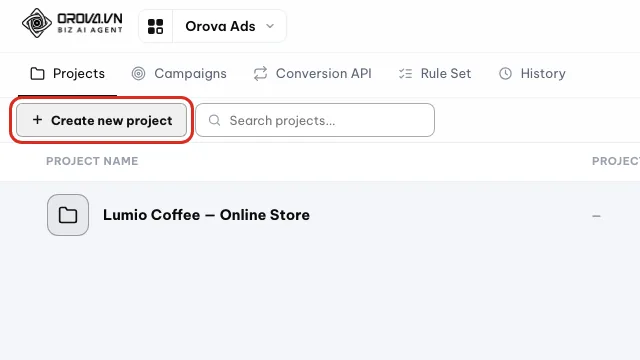Image resolution: width=640 pixels, height=360 pixels.
Task: Click the Orova.vn logo
Action: pyautogui.click(x=72, y=24)
